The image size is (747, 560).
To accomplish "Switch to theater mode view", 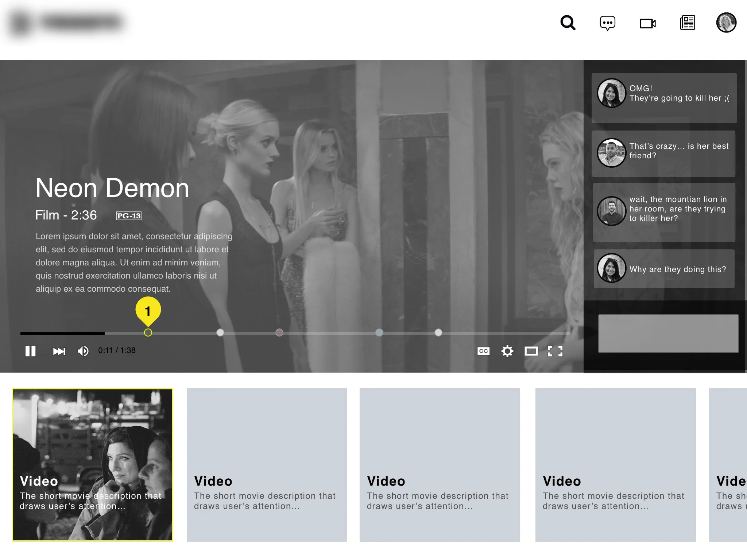I will pyautogui.click(x=531, y=351).
